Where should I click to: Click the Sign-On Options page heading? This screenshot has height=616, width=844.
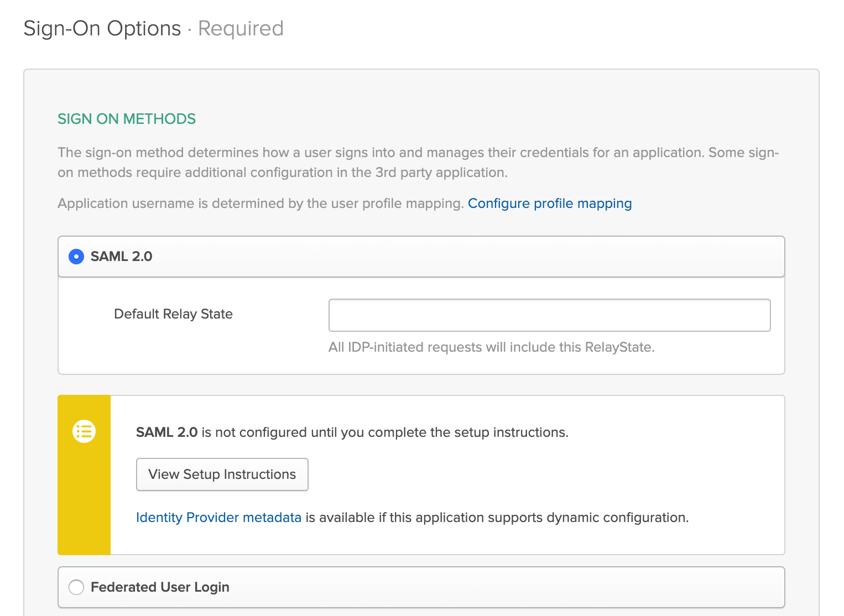[102, 29]
